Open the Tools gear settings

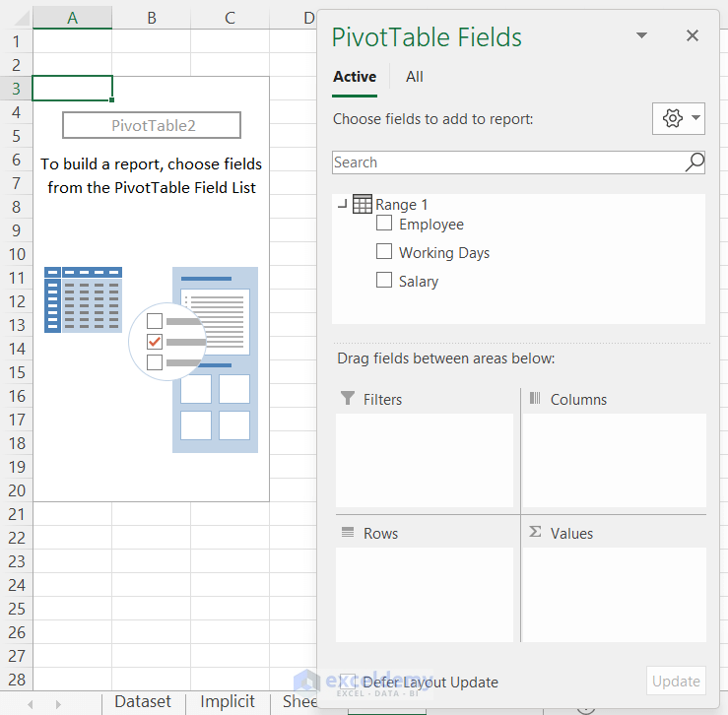673,118
